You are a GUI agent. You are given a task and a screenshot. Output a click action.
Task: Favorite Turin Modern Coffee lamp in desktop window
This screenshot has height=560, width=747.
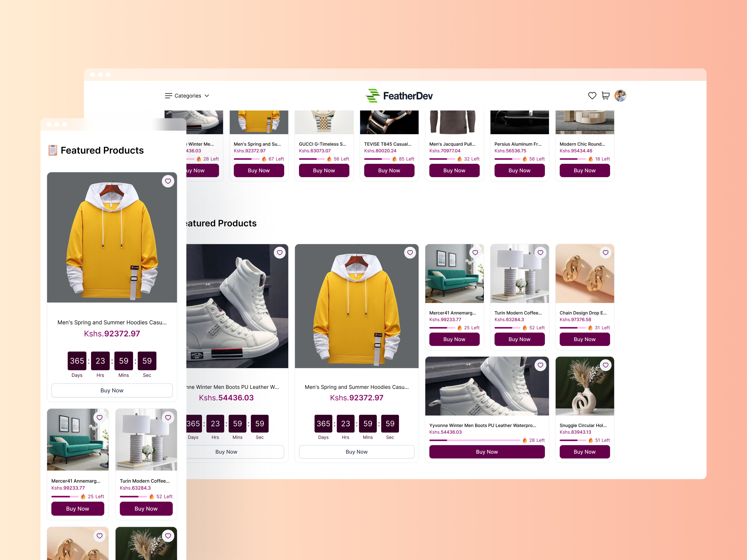tap(540, 253)
